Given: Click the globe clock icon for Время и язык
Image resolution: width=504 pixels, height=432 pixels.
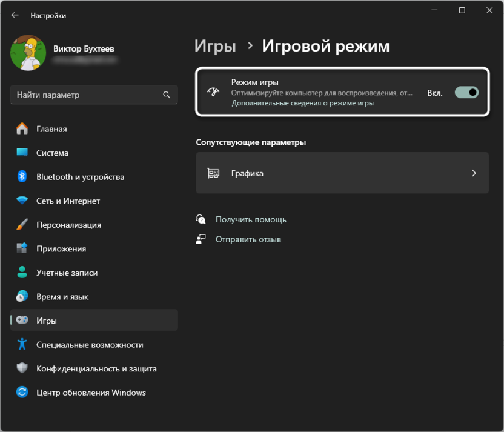Looking at the screenshot, I should tap(22, 296).
